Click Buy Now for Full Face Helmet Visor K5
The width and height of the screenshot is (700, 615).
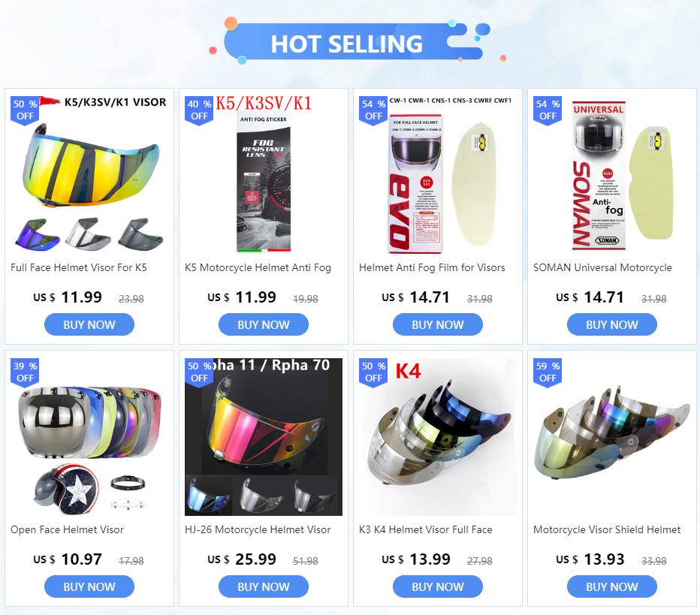tap(89, 324)
